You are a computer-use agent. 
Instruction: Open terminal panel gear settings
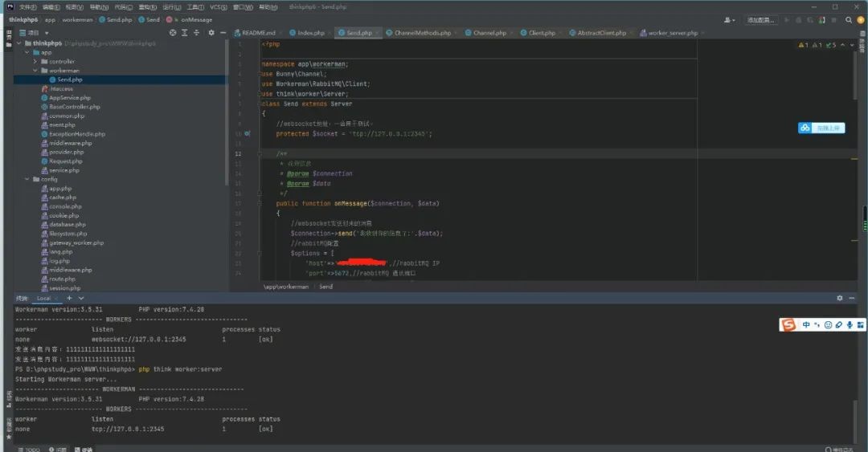pos(840,298)
